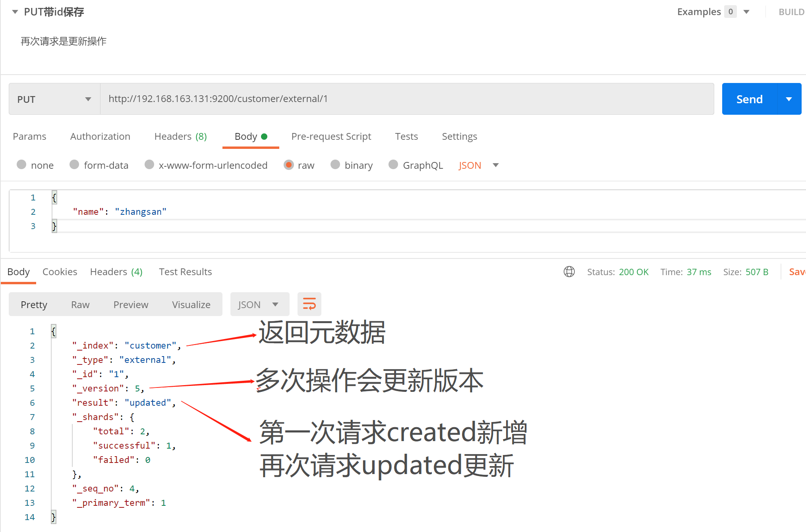
Task: Click the Time 37 ms value
Action: point(699,272)
